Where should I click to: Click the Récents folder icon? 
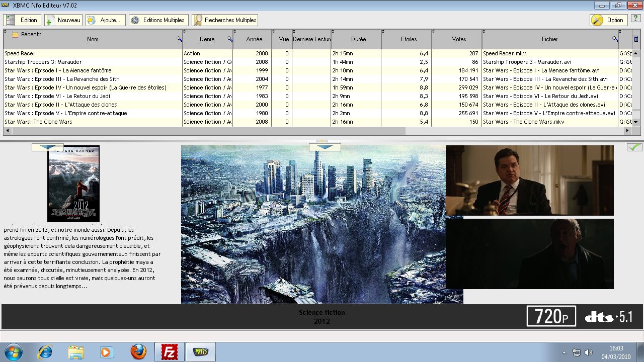(15, 34)
